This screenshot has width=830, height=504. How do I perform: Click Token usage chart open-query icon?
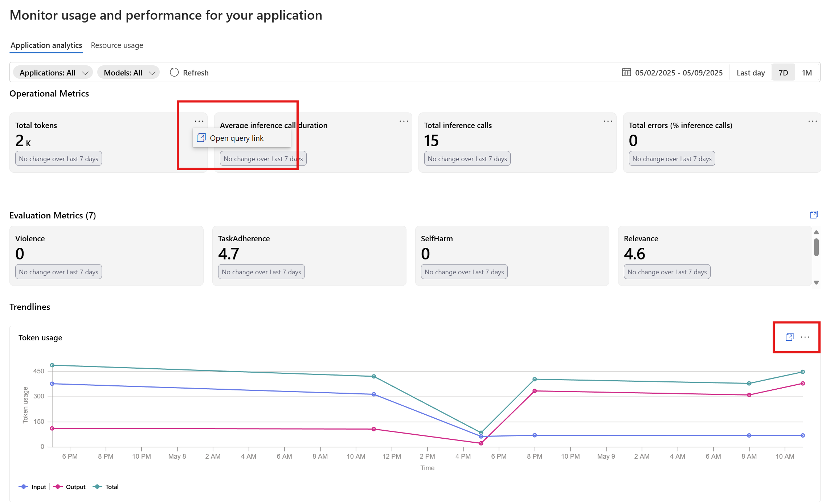click(789, 337)
